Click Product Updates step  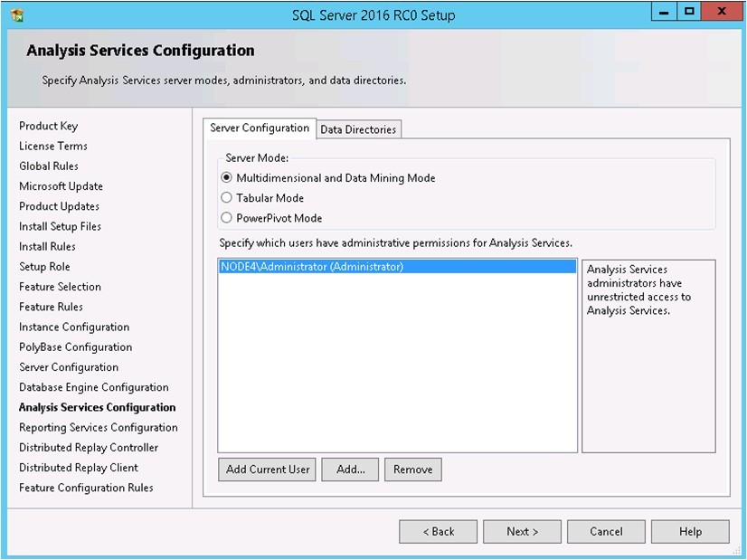point(59,206)
